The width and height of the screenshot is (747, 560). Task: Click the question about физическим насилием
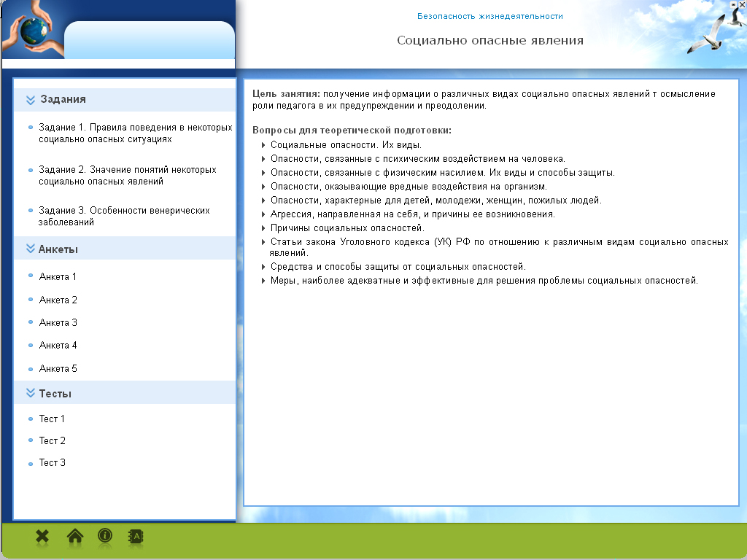click(443, 172)
